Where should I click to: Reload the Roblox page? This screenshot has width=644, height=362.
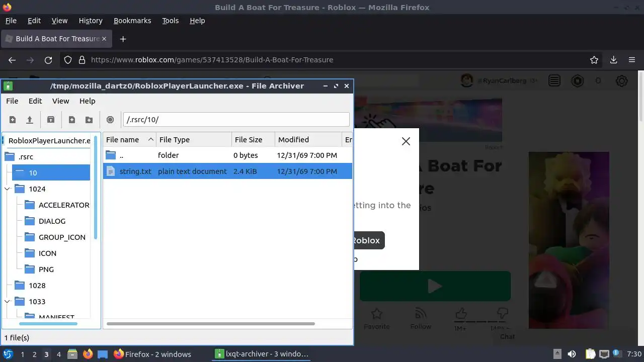coord(48,60)
